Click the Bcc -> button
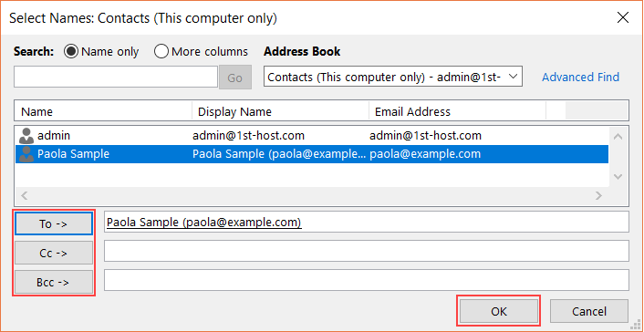The image size is (644, 332). pyautogui.click(x=54, y=282)
